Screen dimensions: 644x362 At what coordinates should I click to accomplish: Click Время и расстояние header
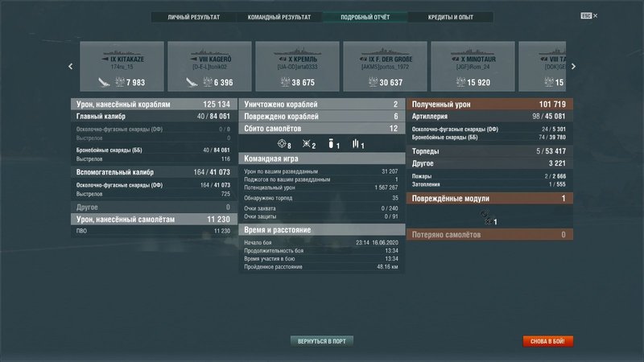pyautogui.click(x=321, y=230)
